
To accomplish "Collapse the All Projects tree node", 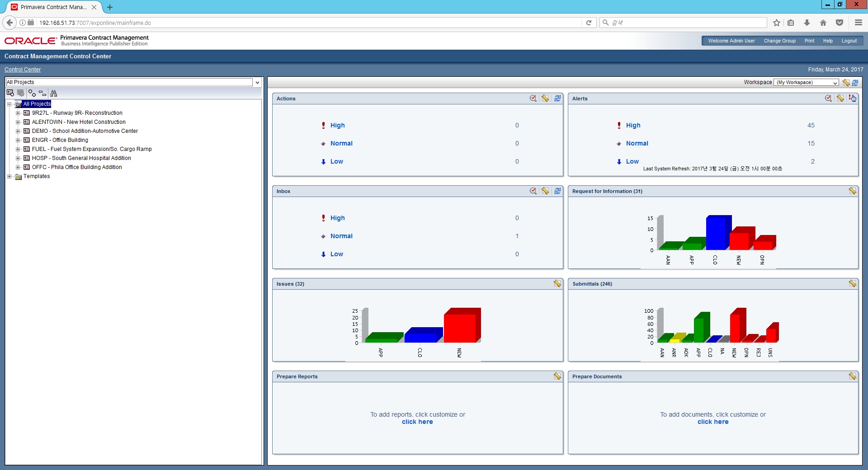I will 9,104.
